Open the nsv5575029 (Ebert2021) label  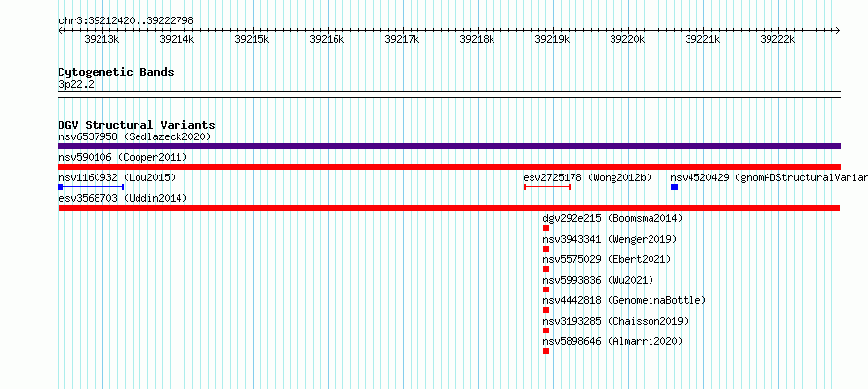[607, 259]
